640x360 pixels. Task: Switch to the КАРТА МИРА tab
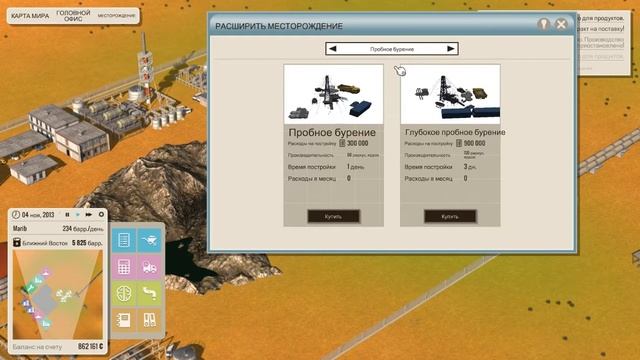[x=30, y=16]
